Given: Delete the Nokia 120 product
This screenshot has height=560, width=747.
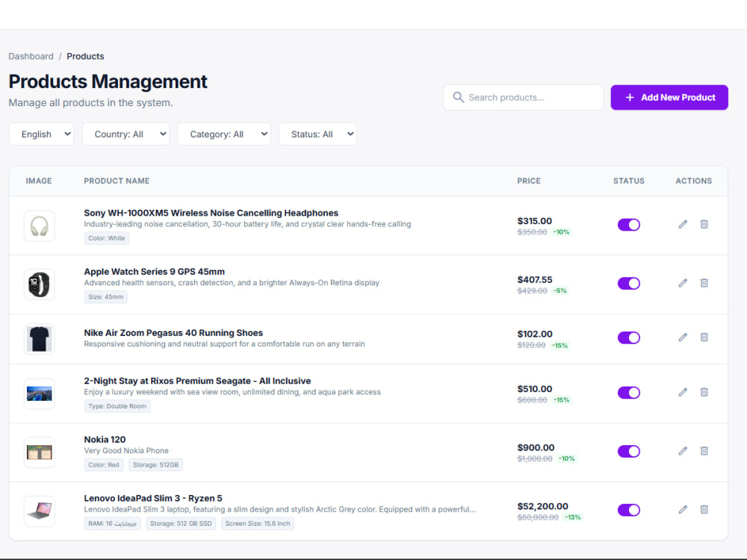Looking at the screenshot, I should click(x=704, y=450).
